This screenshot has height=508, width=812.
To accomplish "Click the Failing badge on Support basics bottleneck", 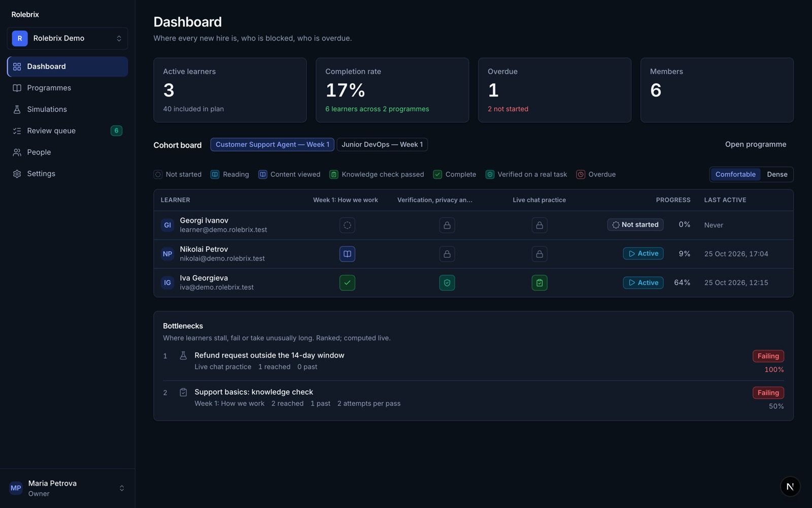I will click(x=768, y=393).
